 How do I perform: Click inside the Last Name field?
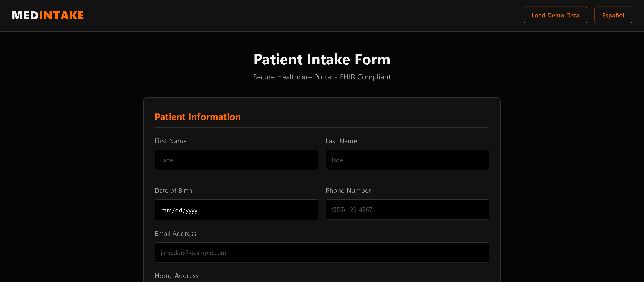[x=407, y=160]
